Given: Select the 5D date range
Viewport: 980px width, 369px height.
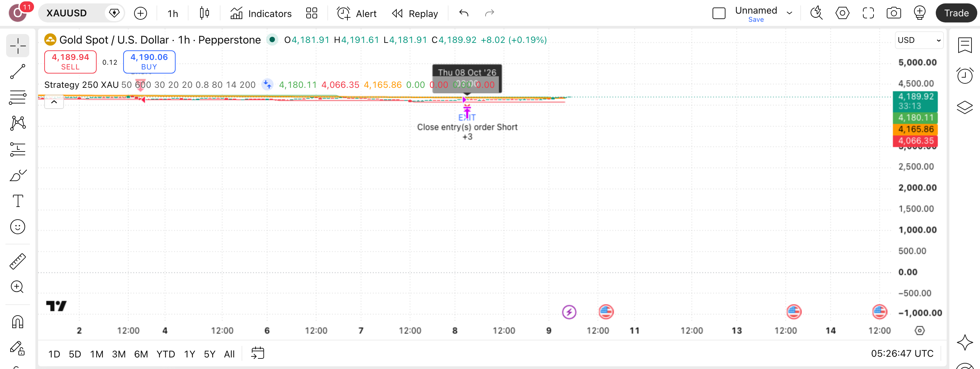Looking at the screenshot, I should [x=75, y=354].
